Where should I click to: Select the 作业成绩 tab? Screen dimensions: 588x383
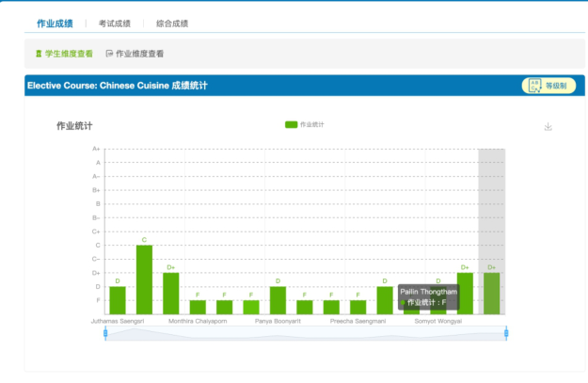(x=55, y=24)
